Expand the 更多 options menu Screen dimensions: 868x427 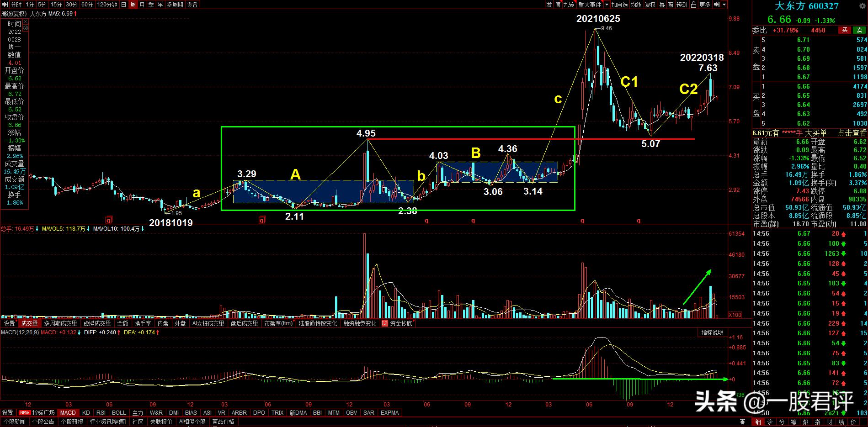(x=705, y=5)
